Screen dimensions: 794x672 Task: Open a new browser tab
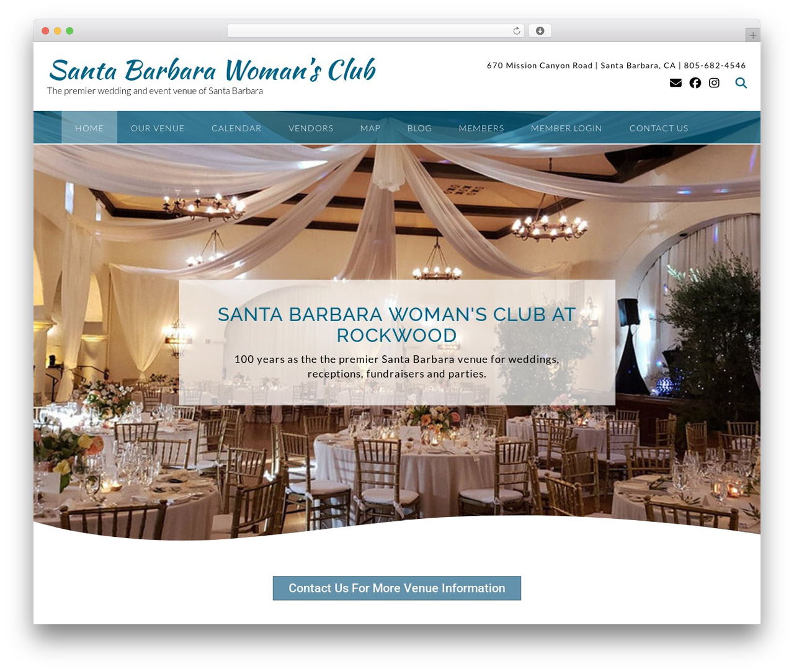point(753,35)
